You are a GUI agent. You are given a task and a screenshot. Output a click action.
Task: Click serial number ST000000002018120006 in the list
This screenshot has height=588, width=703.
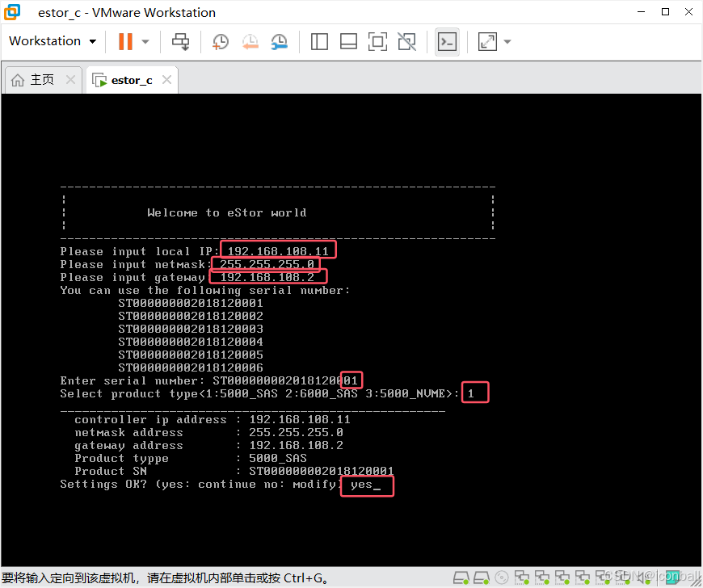pyautogui.click(x=191, y=368)
